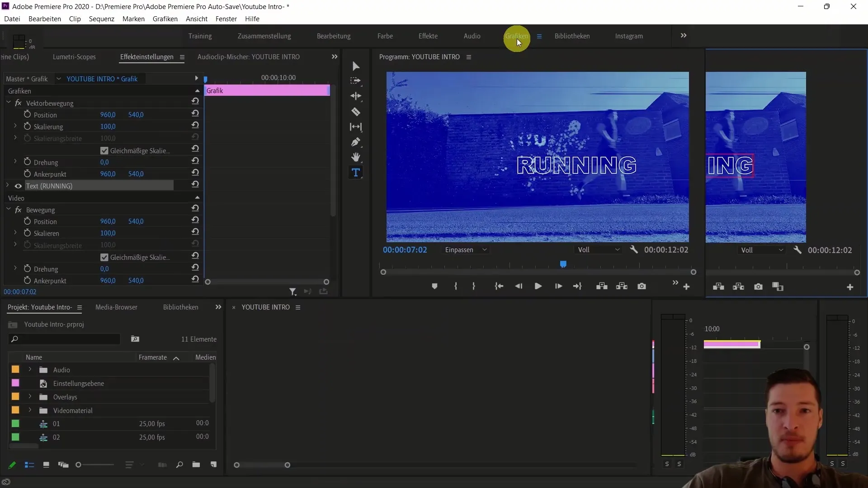Viewport: 868px width, 488px height.
Task: Create new bin from search in Project panel
Action: point(135,339)
